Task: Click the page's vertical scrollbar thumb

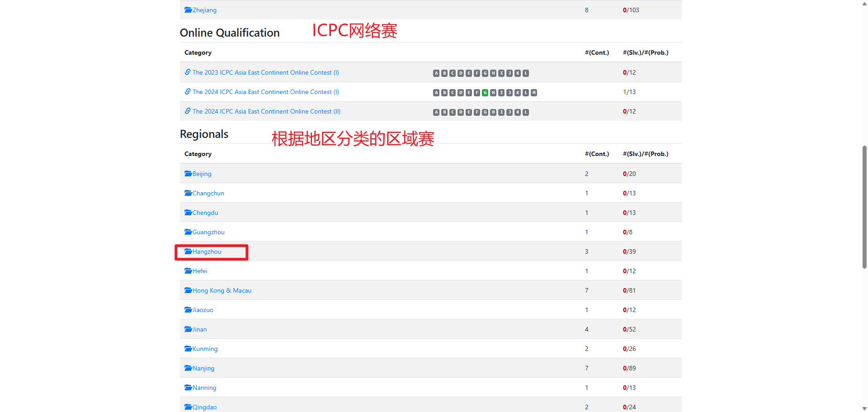Action: point(864,207)
